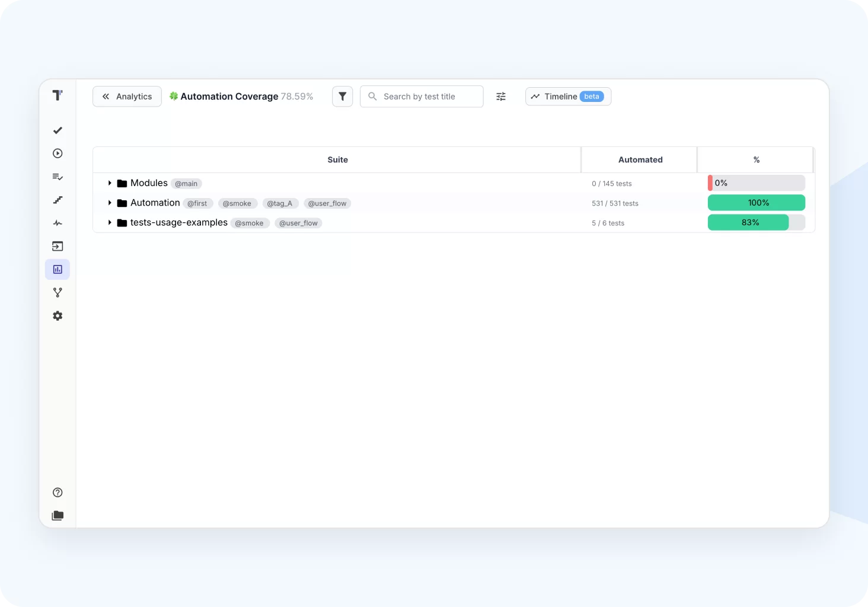Open the Pulse activity icon in sidebar
Image resolution: width=868 pixels, height=607 pixels.
[58, 223]
